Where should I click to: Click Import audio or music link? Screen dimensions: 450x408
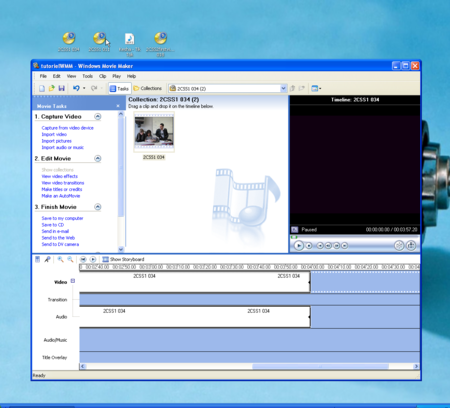pyautogui.click(x=63, y=147)
